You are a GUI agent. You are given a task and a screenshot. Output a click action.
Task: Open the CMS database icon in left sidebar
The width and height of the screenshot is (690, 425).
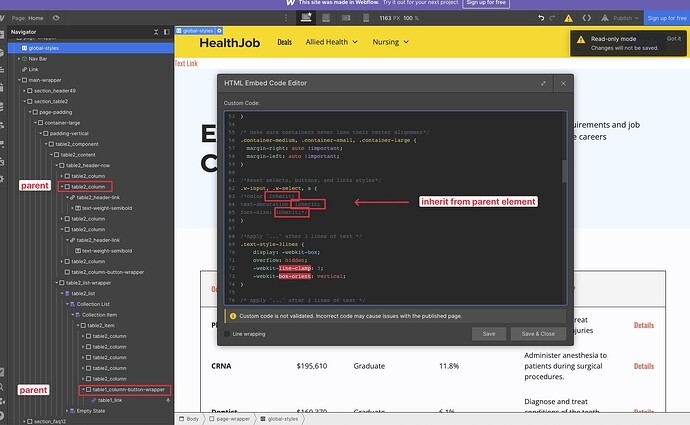2,106
